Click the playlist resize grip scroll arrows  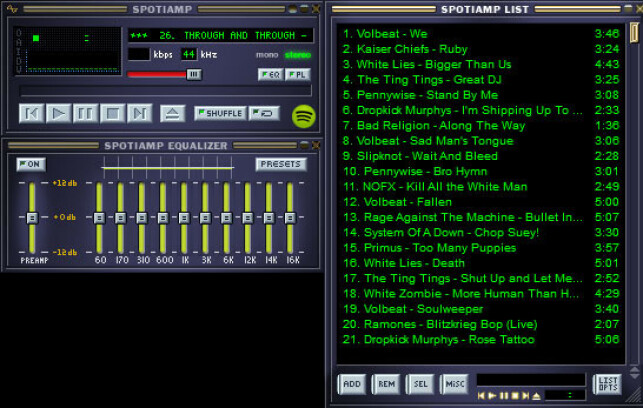[634, 372]
